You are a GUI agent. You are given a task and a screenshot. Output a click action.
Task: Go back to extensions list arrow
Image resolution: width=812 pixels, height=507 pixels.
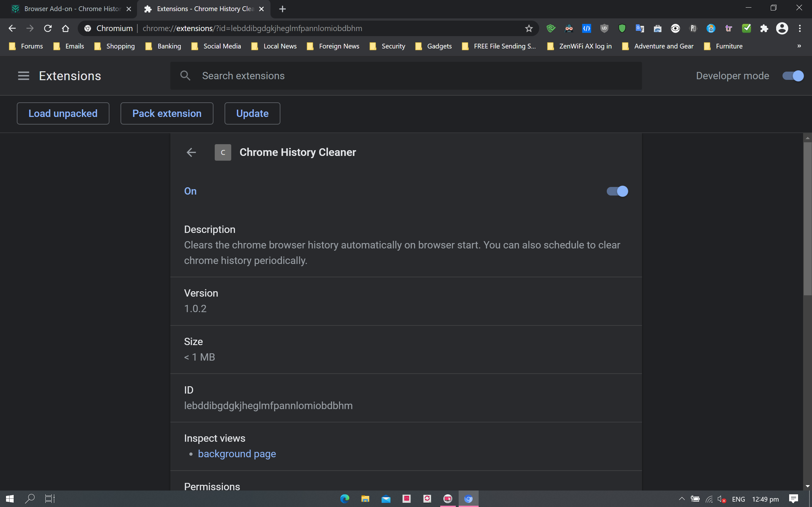click(x=191, y=152)
